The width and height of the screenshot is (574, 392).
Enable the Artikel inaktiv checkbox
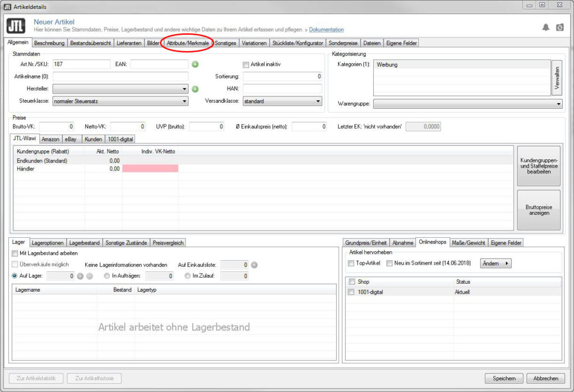click(246, 64)
